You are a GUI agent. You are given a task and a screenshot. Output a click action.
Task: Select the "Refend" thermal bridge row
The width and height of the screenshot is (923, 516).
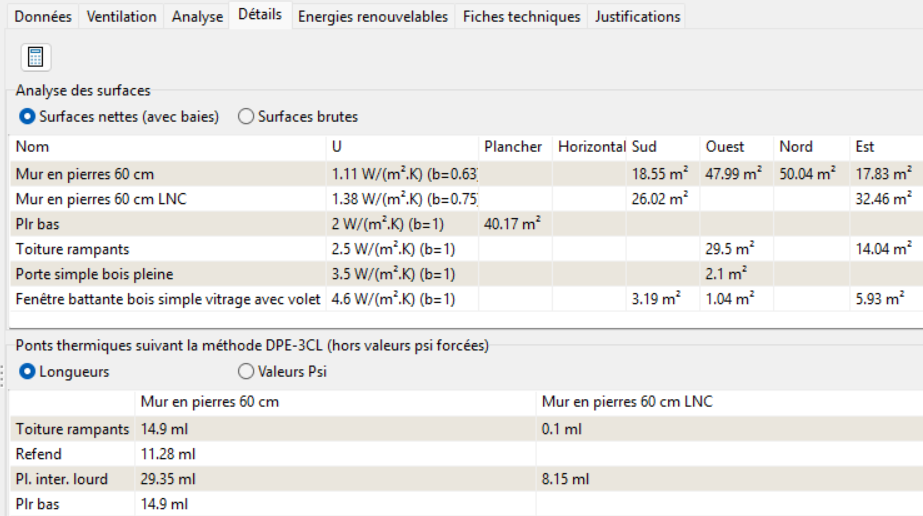point(39,454)
